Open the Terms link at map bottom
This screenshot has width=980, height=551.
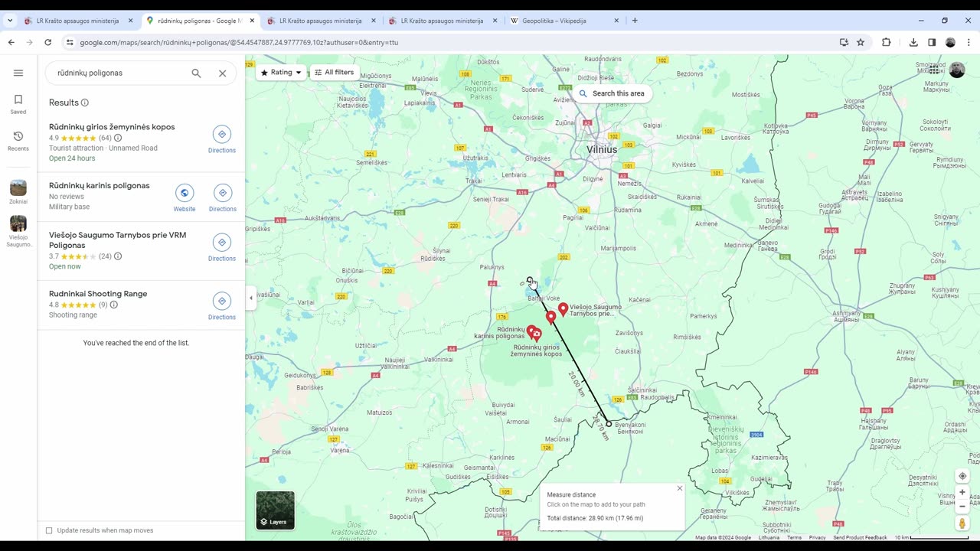click(794, 537)
